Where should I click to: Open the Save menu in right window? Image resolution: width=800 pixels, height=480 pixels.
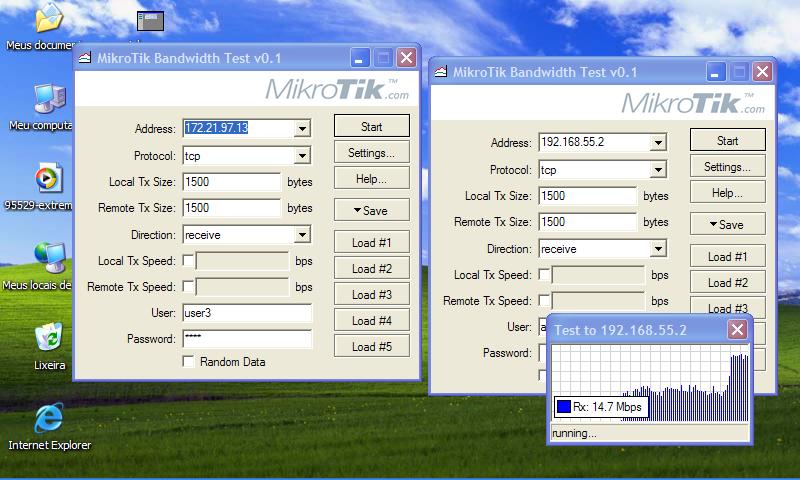click(x=727, y=225)
